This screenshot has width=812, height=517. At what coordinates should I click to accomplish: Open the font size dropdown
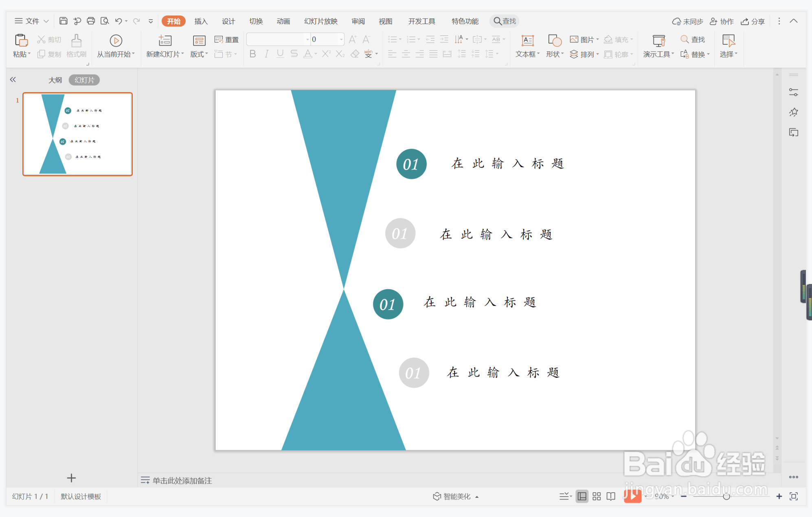(341, 40)
